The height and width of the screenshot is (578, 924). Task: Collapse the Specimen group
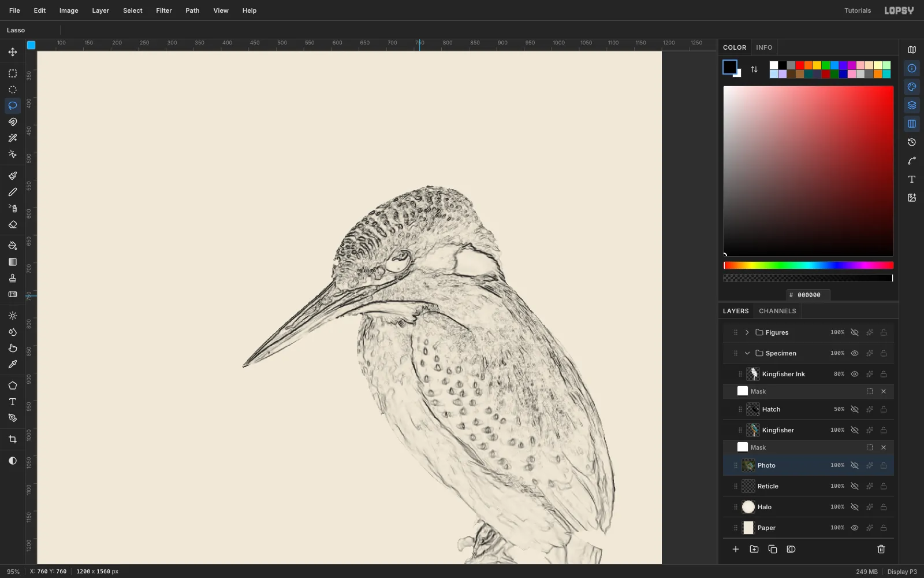coord(747,353)
